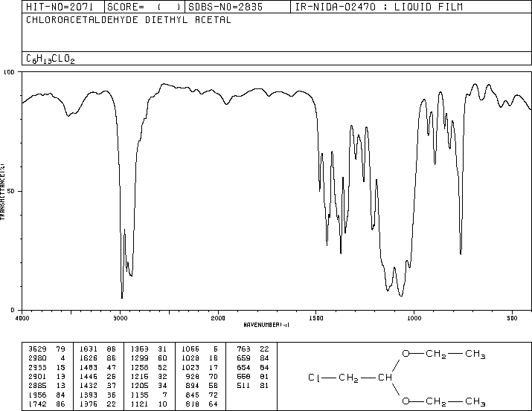Select the 928 peak table entry
This screenshot has height=411, width=532.
[202, 376]
